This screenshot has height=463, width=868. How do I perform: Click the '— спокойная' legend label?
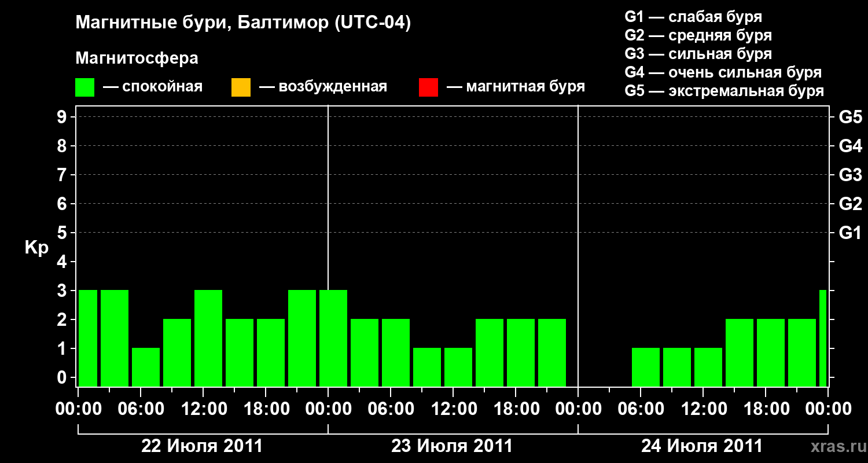pyautogui.click(x=153, y=87)
